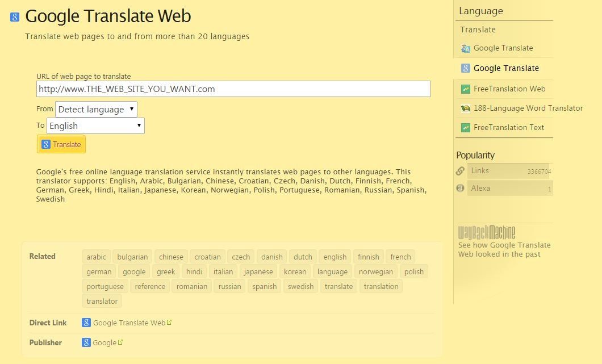Click See how Google Translate Web looked link
The image size is (602, 364).
pos(504,250)
